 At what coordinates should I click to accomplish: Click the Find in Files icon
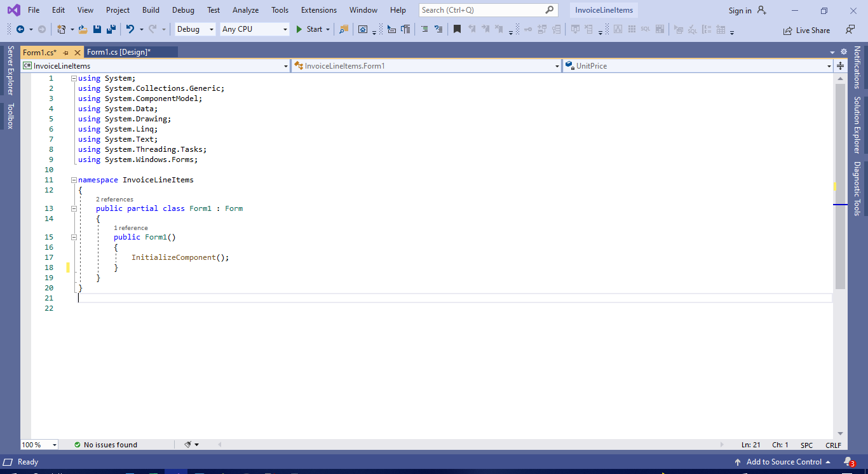[x=344, y=29]
